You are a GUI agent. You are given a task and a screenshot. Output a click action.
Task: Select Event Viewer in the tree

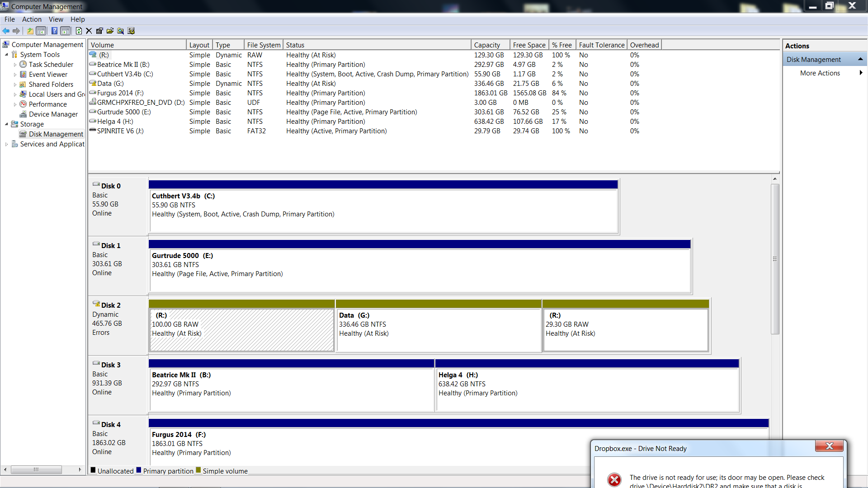pyautogui.click(x=48, y=75)
